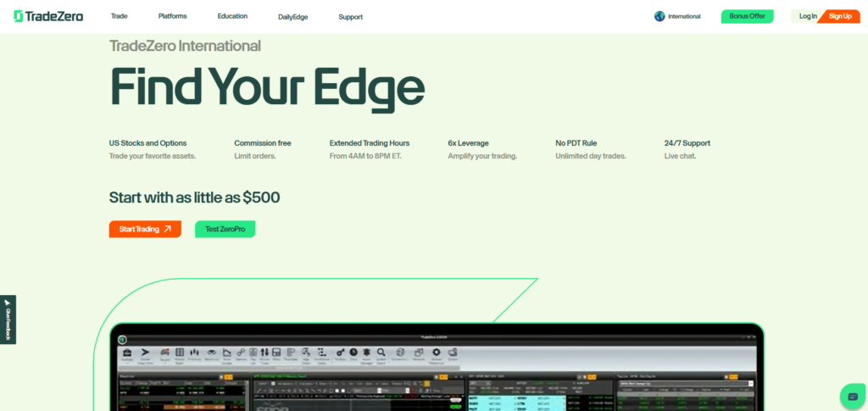Click the magnifying glass icon in ZeroPro toolbar
This screenshot has height=411, width=868.
click(381, 353)
